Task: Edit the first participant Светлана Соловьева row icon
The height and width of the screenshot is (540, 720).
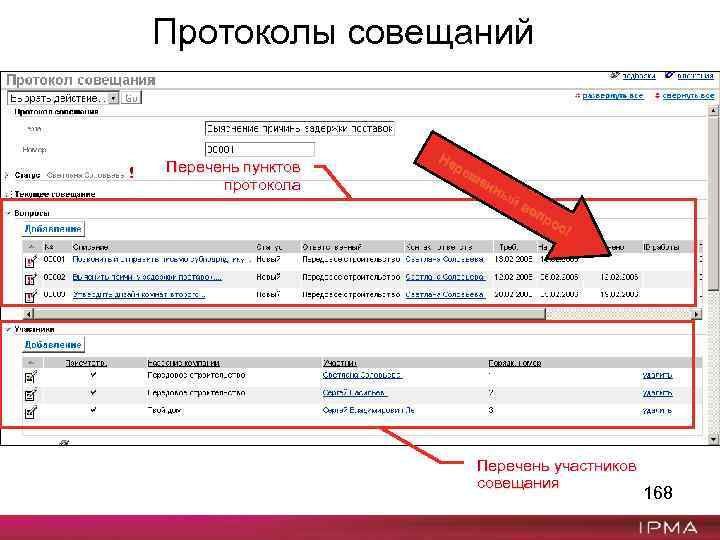Action: (30, 377)
